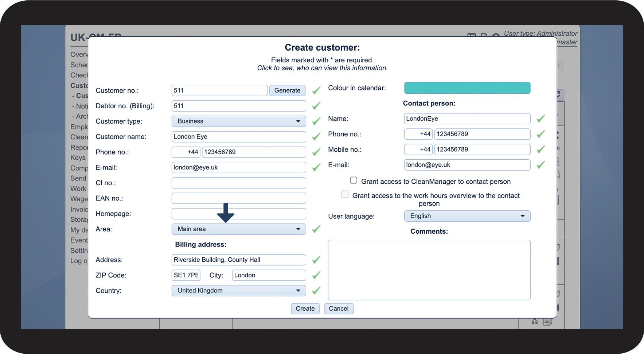This screenshot has height=354, width=644.
Task: Click the ZIP Code field SE1 7PE
Action: click(186, 275)
